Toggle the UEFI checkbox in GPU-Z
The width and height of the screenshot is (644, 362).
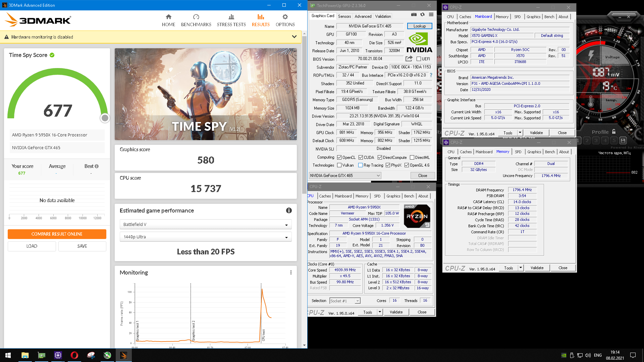(419, 59)
